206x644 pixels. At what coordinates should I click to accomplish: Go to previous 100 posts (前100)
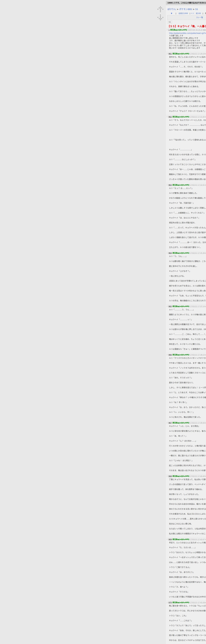[x=198, y=14]
